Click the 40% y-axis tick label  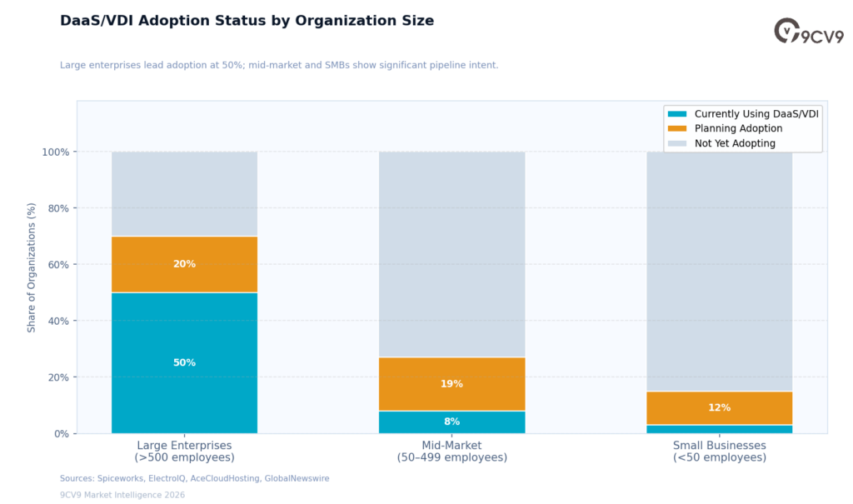coord(58,321)
